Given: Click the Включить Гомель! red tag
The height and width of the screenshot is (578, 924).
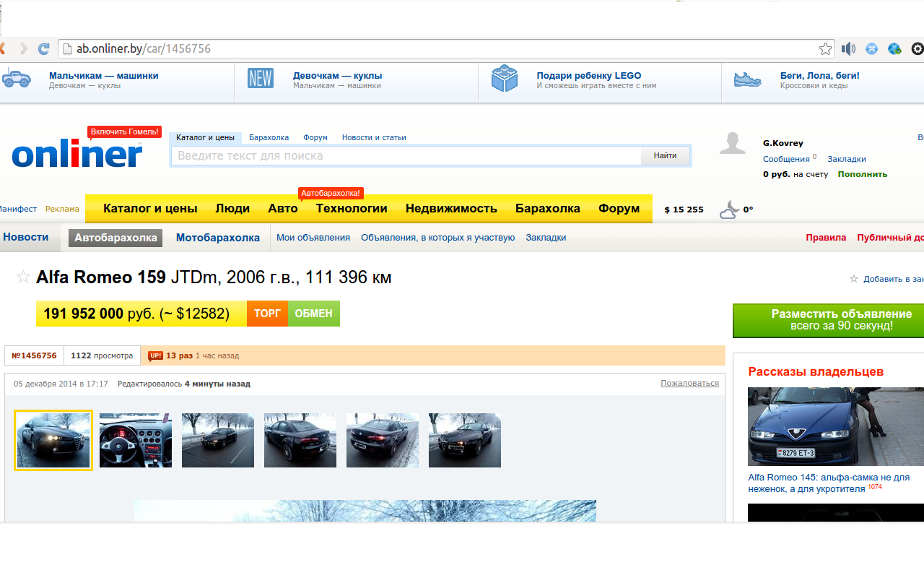Looking at the screenshot, I should (124, 131).
